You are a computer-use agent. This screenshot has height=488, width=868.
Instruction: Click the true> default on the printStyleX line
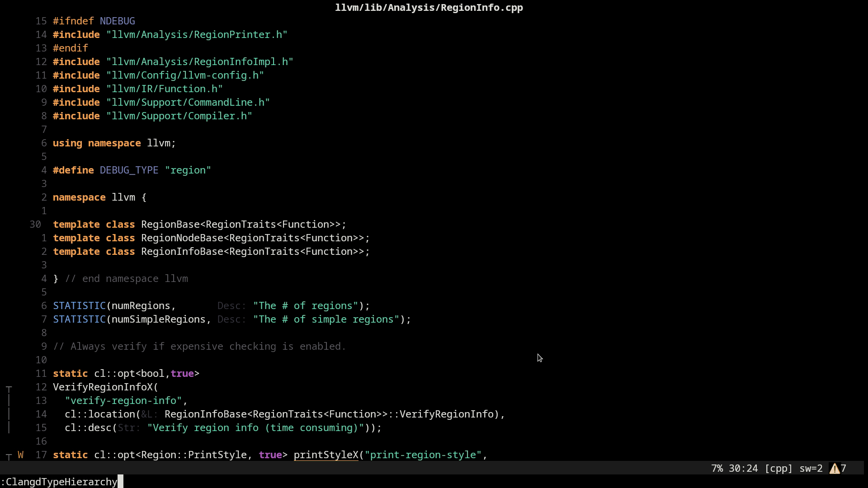(x=270, y=455)
